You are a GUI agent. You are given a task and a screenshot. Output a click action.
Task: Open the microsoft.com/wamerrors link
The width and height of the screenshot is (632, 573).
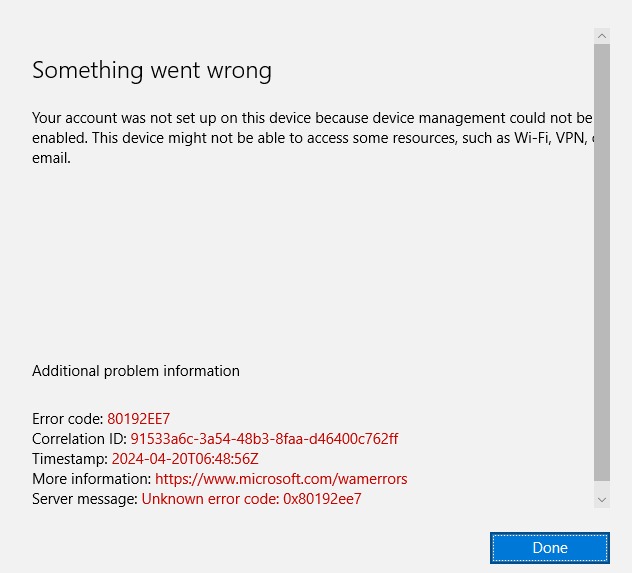coord(281,479)
